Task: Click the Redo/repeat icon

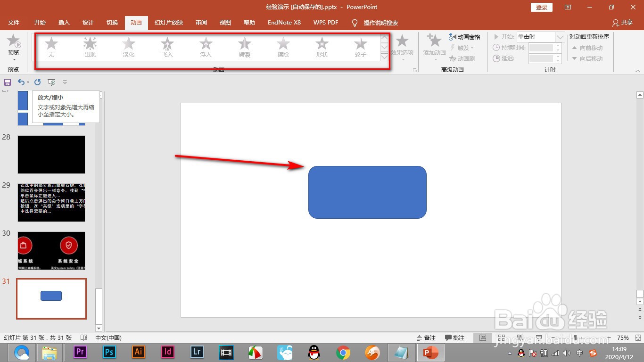Action: point(38,82)
